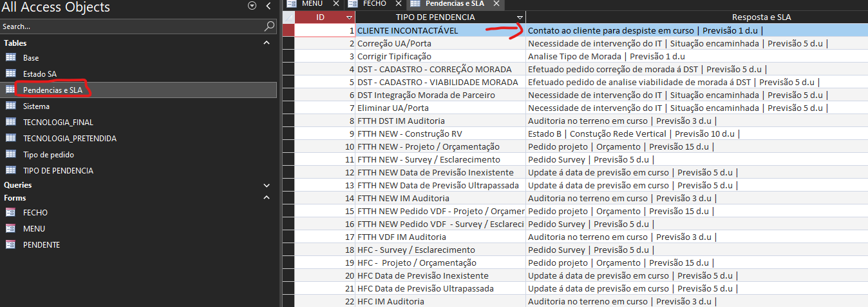Image resolution: width=868 pixels, height=307 pixels.
Task: Select the PENDENTE form entry
Action: coord(138,244)
